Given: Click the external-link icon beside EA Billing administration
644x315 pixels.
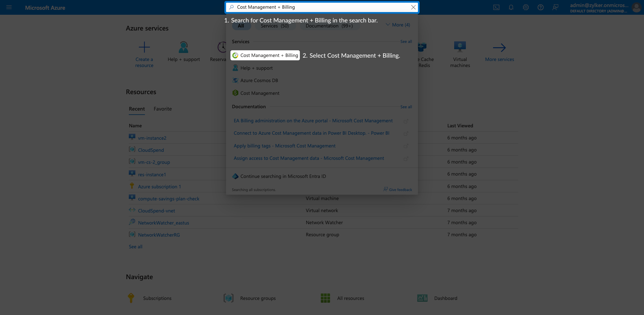Looking at the screenshot, I should coord(406,121).
